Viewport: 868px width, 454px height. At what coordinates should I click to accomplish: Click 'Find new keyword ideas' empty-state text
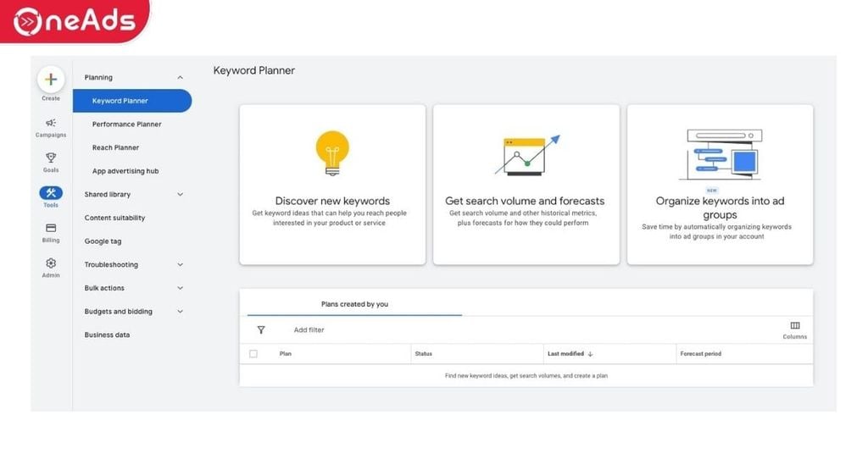tap(526, 376)
